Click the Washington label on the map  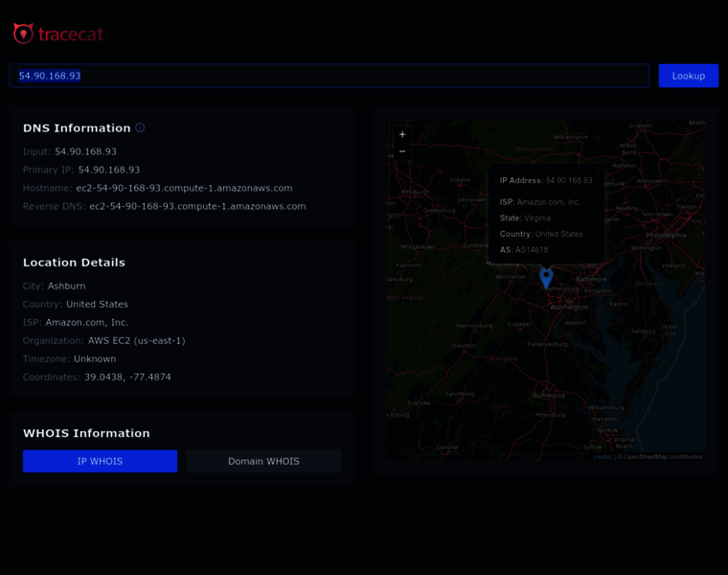pyautogui.click(x=570, y=308)
